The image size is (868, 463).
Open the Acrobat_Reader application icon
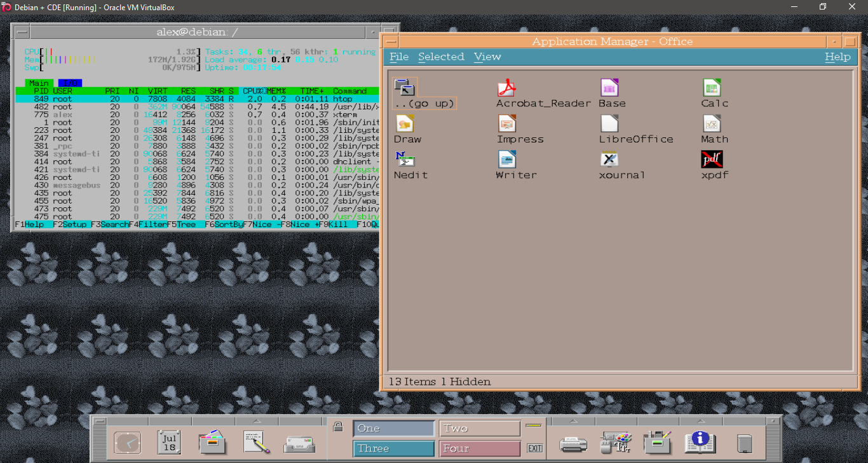(506, 88)
